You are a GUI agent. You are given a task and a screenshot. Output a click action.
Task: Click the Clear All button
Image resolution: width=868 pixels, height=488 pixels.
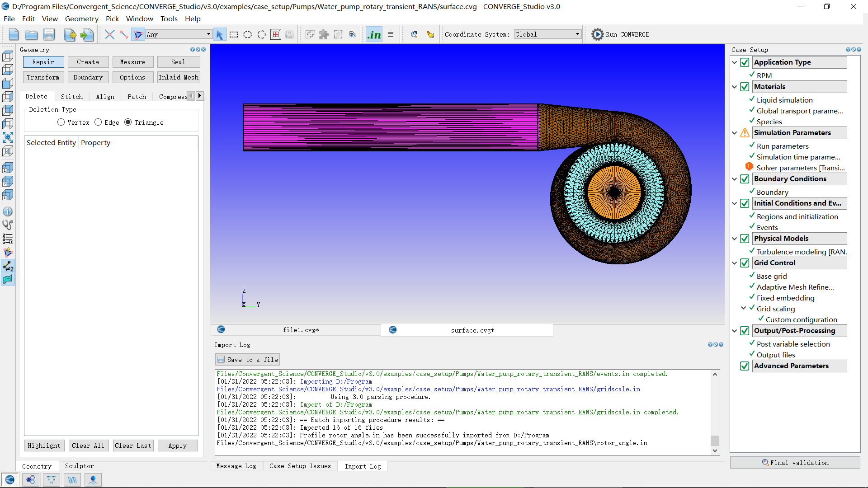click(x=88, y=446)
